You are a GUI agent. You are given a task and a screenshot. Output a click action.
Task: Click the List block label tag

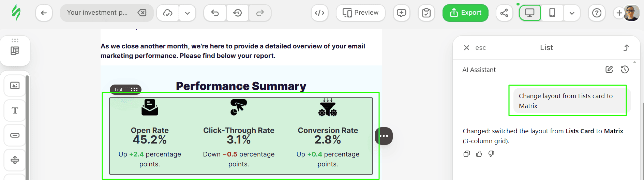coord(119,90)
